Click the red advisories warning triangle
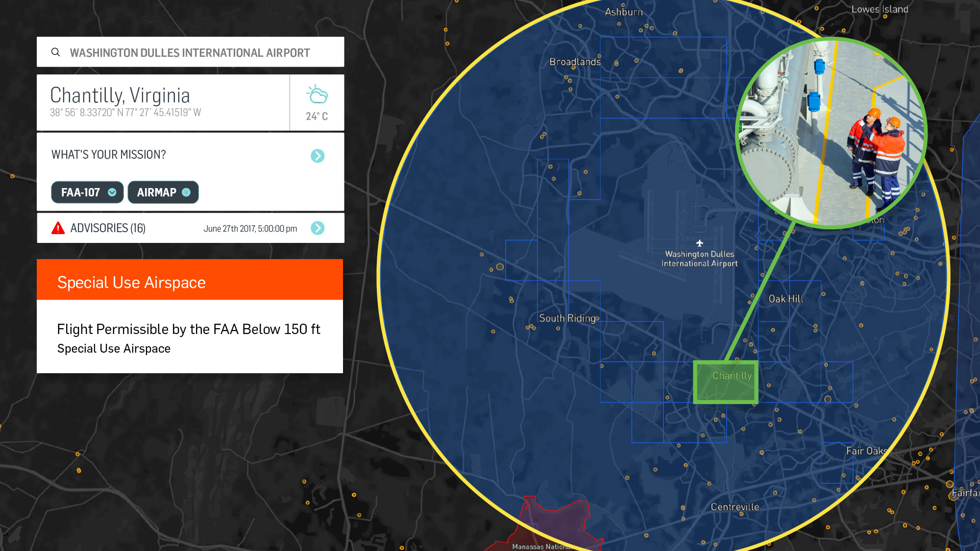 click(58, 228)
